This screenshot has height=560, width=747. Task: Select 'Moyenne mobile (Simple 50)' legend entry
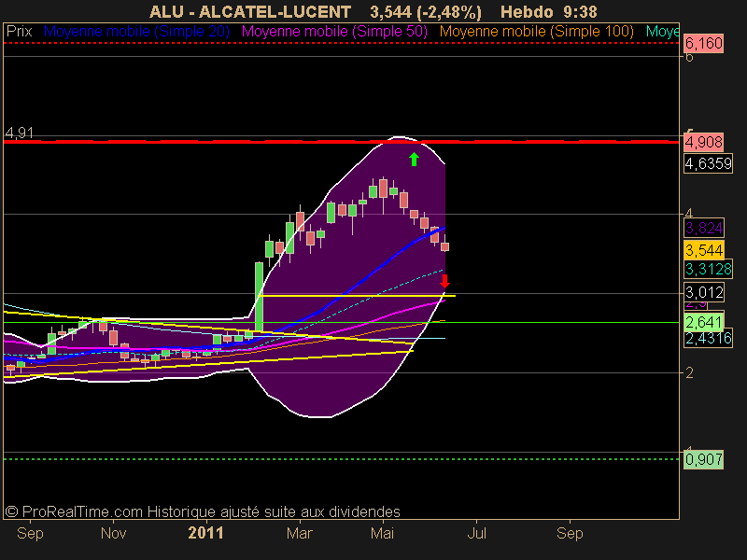(x=334, y=32)
